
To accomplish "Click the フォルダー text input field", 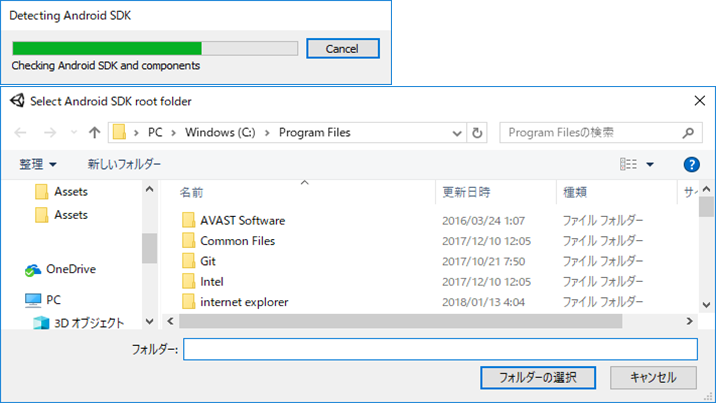I will 440,349.
